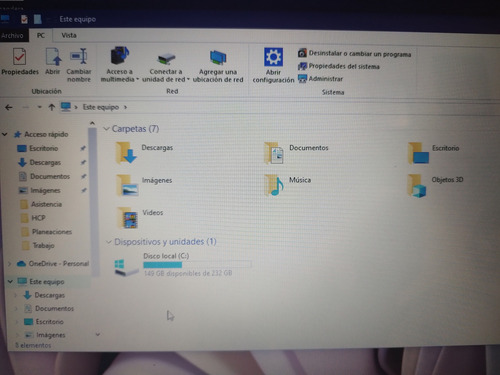Open recent locations dropdown arrow
500x375 pixels.
pyautogui.click(x=40, y=107)
